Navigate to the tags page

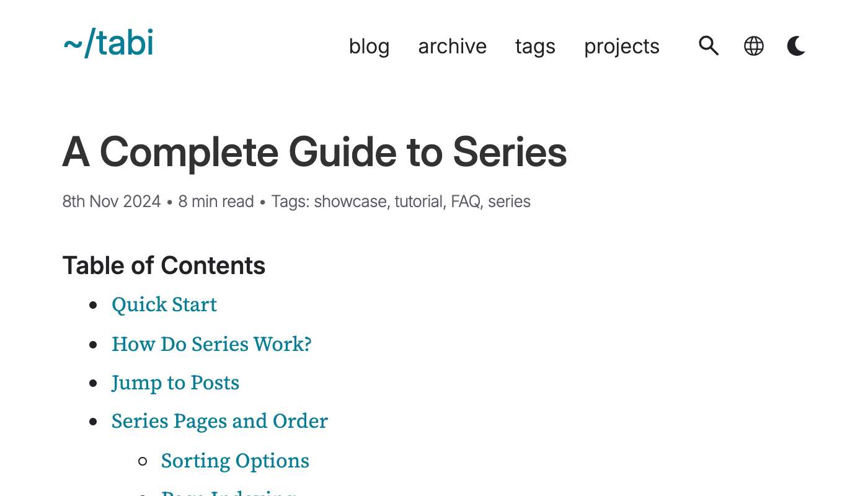(535, 46)
